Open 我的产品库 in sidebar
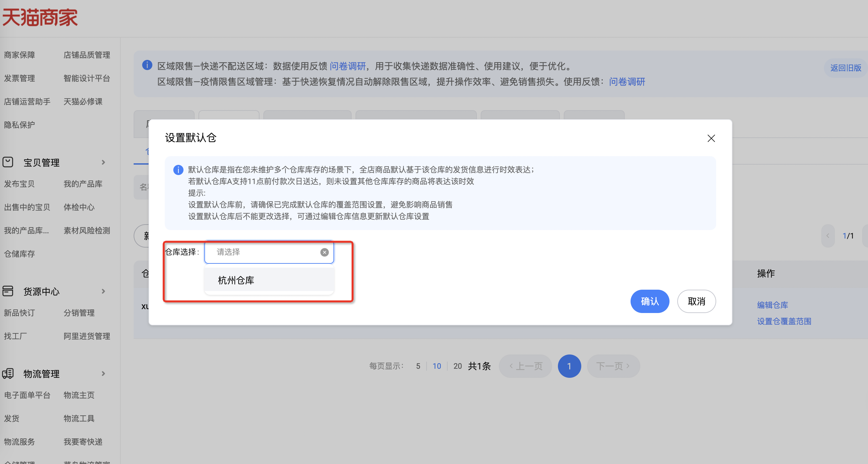The height and width of the screenshot is (464, 868). point(83,184)
